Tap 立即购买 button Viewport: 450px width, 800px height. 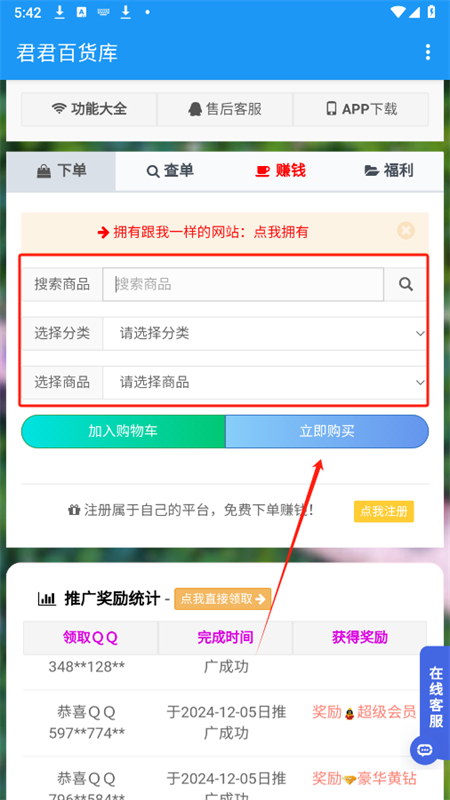[x=327, y=432]
